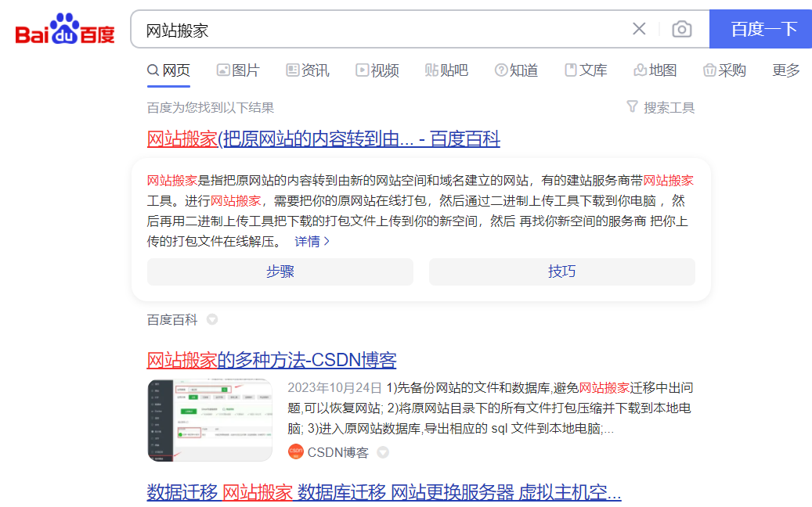Expand dropdown arrow beside CSDN博客 source
The height and width of the screenshot is (507, 812).
point(383,452)
